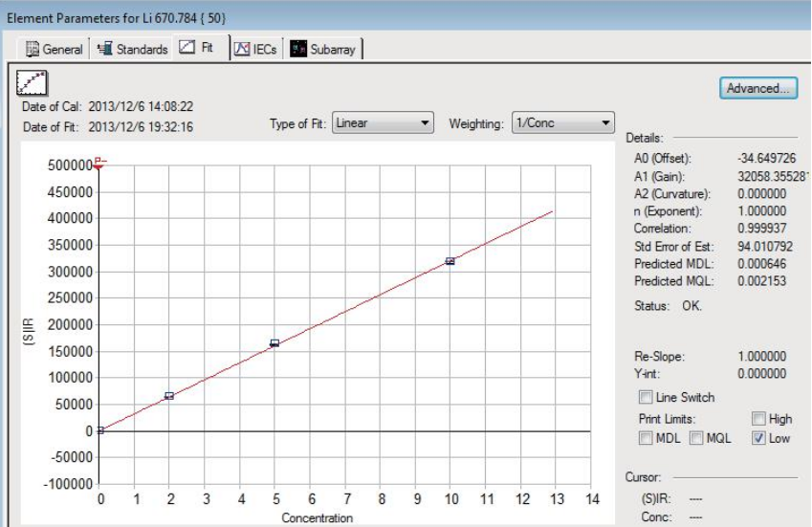Select the calibration point at concentration 10
Image resolution: width=812 pixels, height=527 pixels.
pos(450,261)
